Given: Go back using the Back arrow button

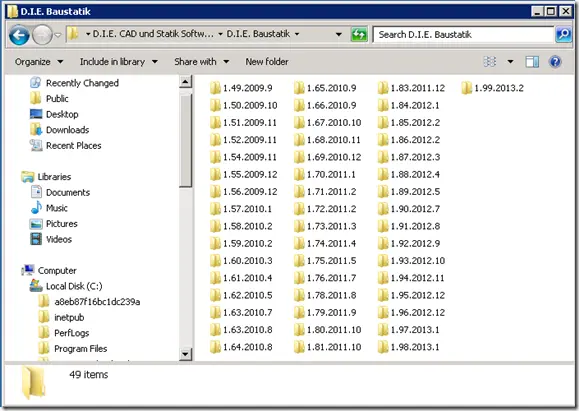Looking at the screenshot, I should [x=19, y=35].
